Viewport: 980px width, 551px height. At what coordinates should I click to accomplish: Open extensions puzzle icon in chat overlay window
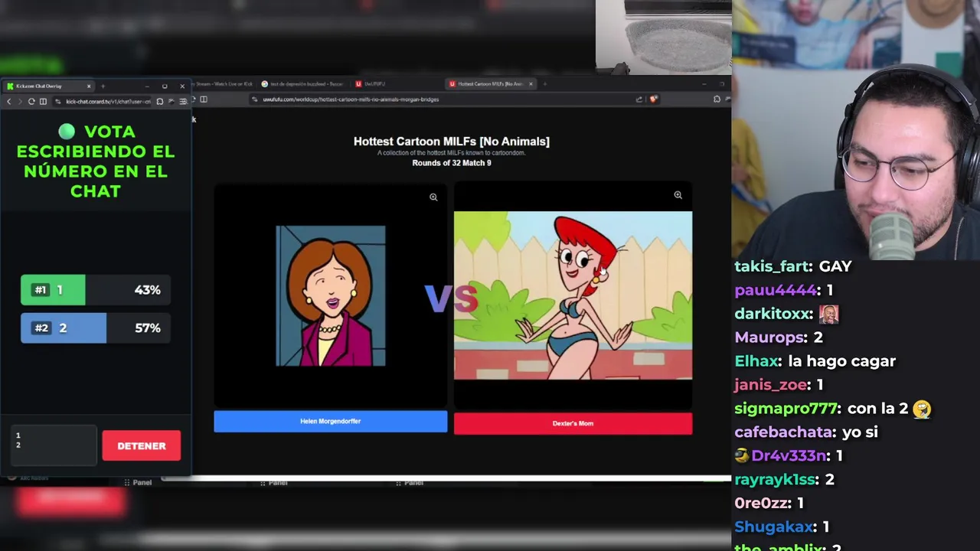(x=159, y=101)
